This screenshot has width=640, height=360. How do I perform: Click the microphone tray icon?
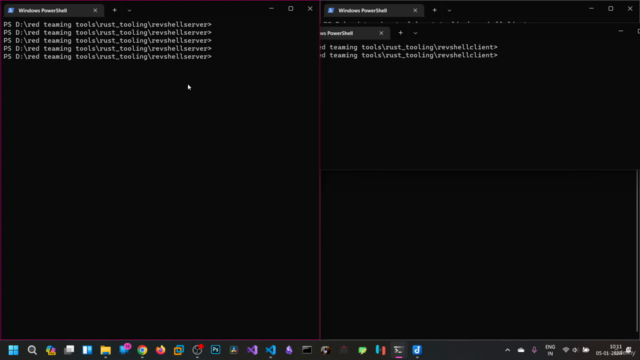click(534, 350)
